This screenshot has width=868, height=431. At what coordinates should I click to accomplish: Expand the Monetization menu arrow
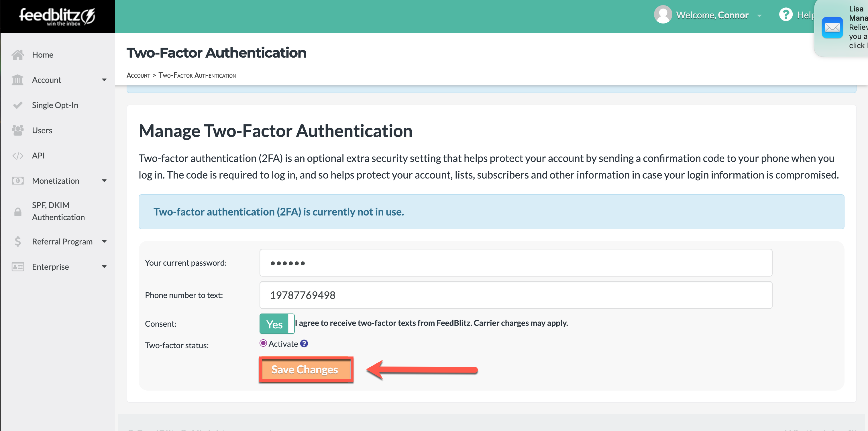[x=104, y=181]
